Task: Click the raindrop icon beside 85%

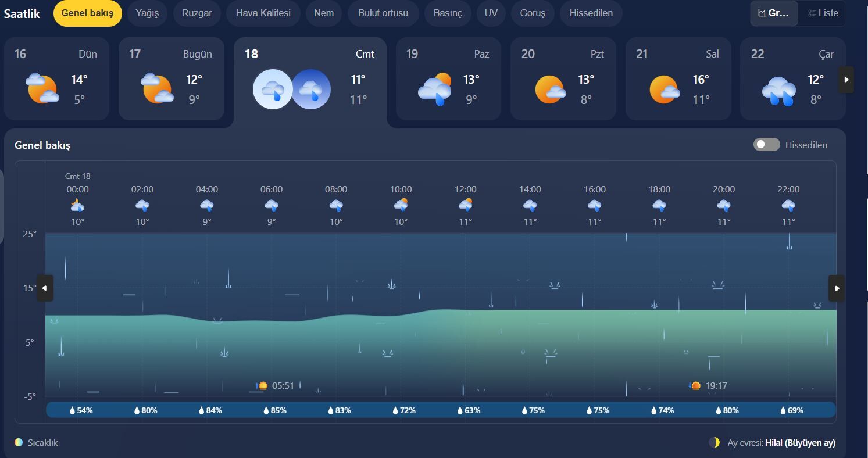Action: click(266, 410)
